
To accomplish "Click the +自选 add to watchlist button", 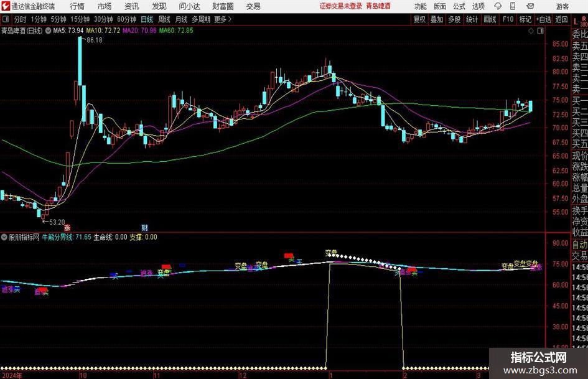I will [544, 19].
